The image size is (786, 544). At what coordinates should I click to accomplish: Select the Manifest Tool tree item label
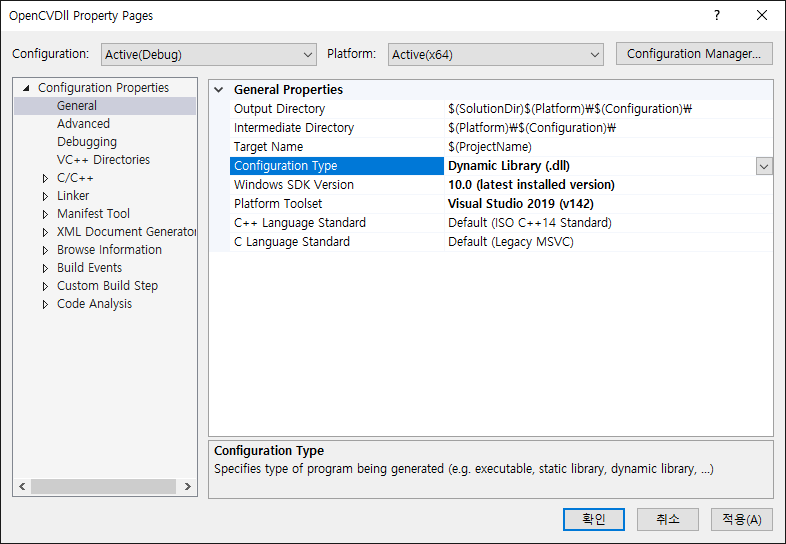[93, 214]
